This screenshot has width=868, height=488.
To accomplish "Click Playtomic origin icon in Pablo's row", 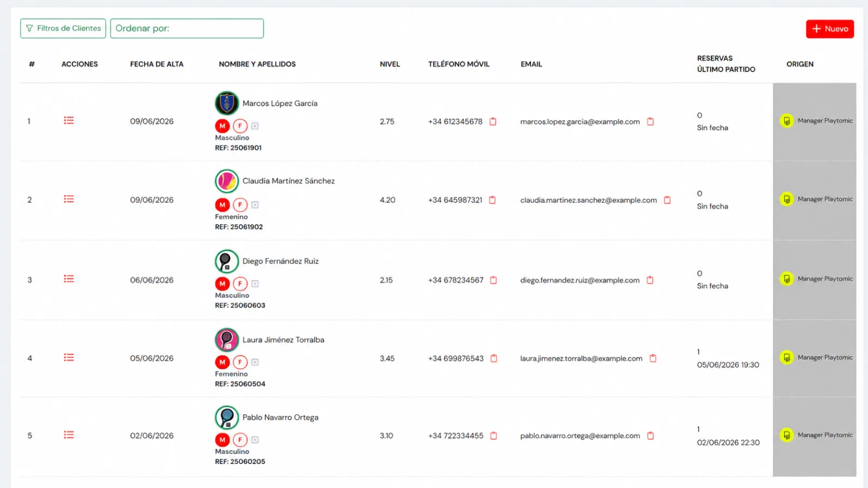I will [x=787, y=435].
